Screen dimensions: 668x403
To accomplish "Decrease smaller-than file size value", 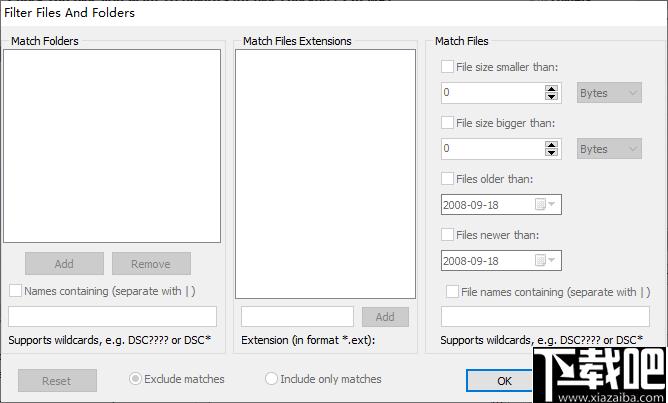I will (551, 96).
